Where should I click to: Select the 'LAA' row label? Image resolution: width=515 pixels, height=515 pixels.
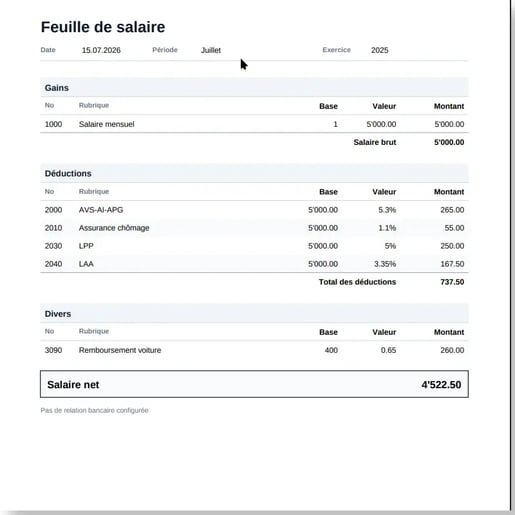tap(86, 264)
